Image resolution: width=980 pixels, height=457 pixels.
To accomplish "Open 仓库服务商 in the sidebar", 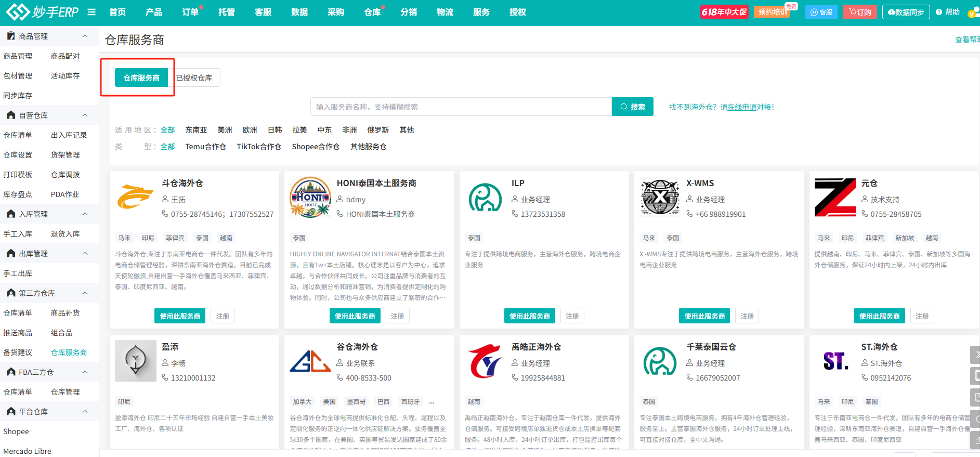I will tap(69, 352).
